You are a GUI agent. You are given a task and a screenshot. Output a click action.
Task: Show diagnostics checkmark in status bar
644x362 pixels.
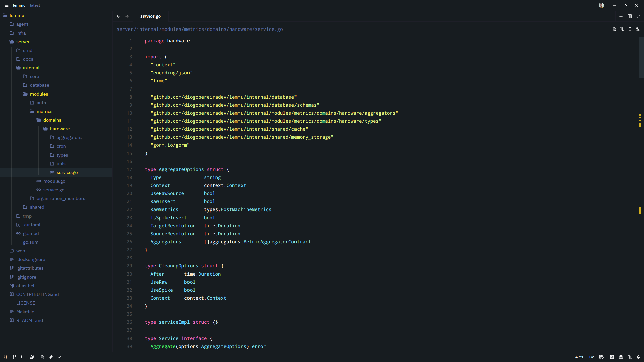click(x=60, y=357)
